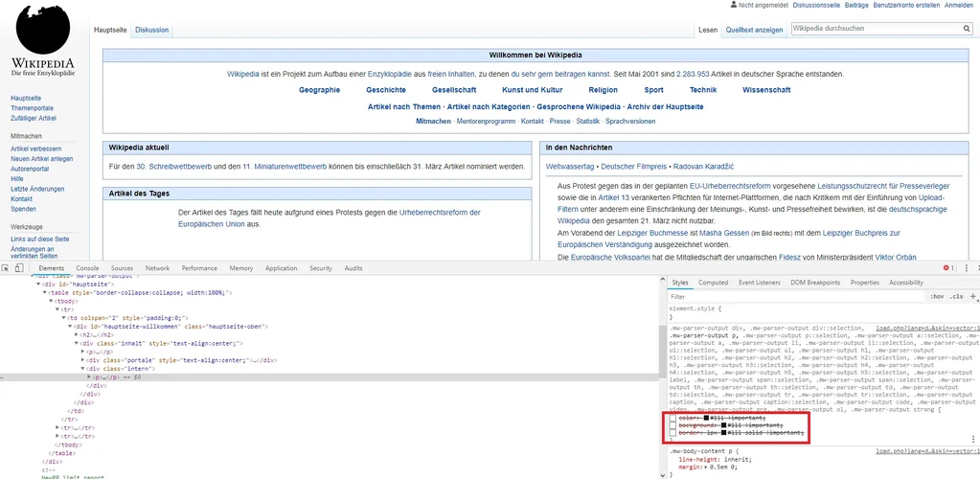The height and width of the screenshot is (479, 980).
Task: Click the red error count indicator
Action: [x=948, y=268]
